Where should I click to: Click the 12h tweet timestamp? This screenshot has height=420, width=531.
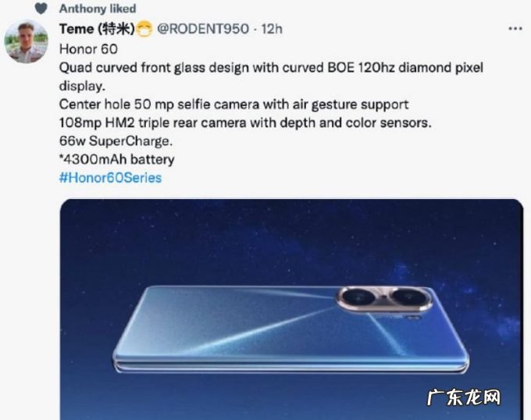272,29
